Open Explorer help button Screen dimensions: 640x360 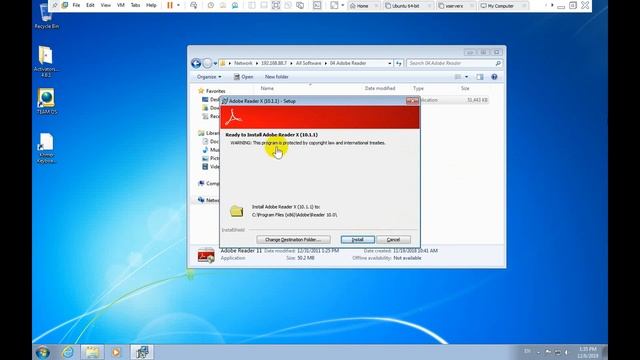[x=494, y=77]
